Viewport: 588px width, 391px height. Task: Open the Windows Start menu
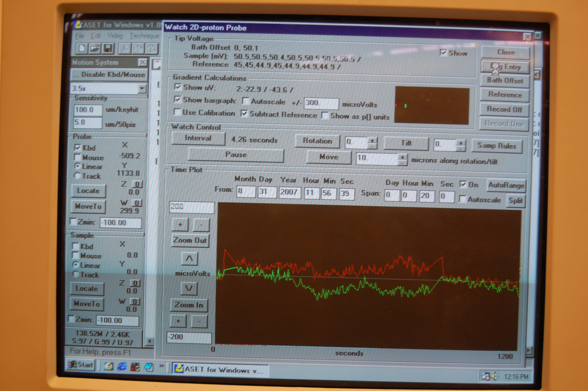pyautogui.click(x=81, y=365)
